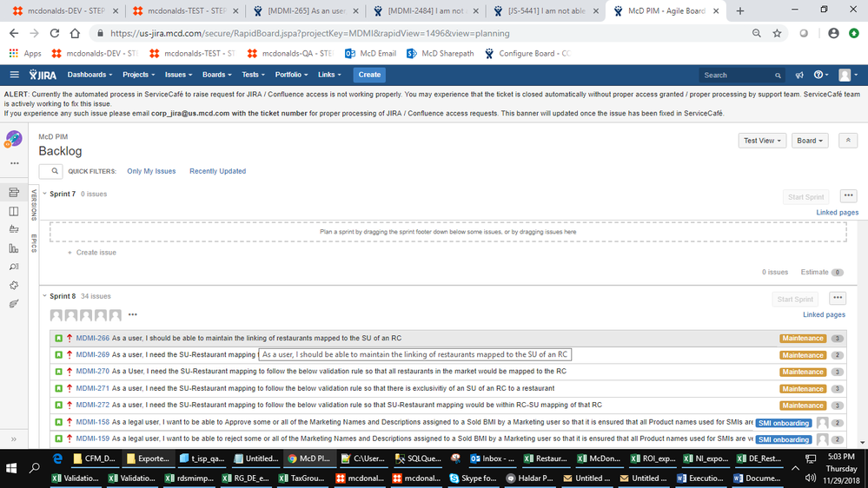The height and width of the screenshot is (488, 868).
Task: Open Linked pages for Sprint 8
Action: pyautogui.click(x=824, y=315)
